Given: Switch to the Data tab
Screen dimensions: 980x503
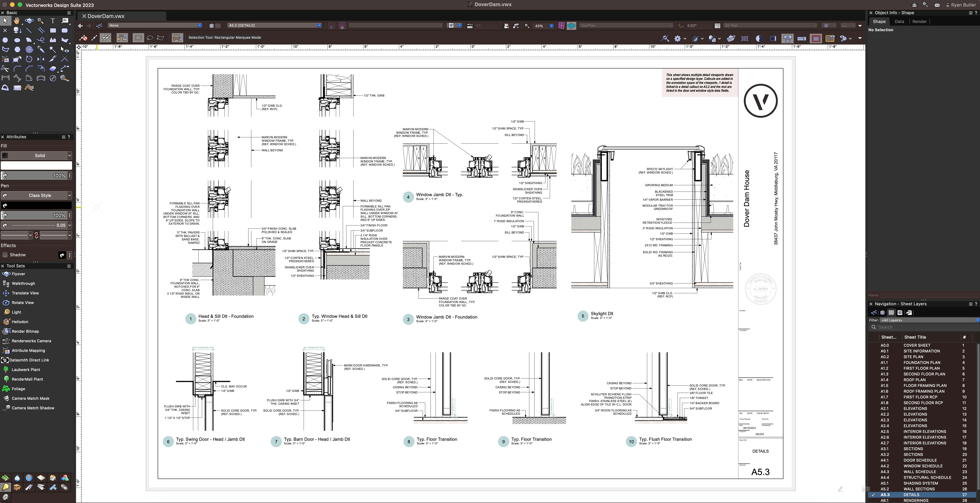Looking at the screenshot, I should click(899, 22).
